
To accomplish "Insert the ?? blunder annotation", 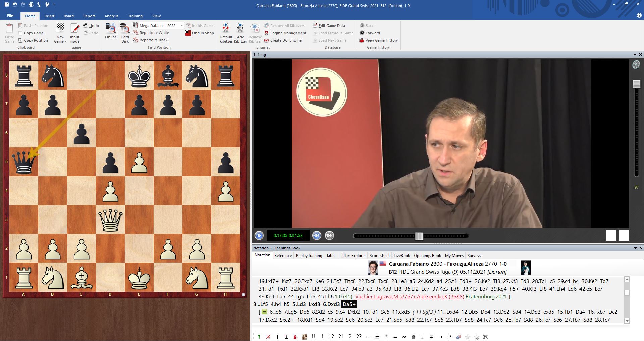I will [x=359, y=337].
